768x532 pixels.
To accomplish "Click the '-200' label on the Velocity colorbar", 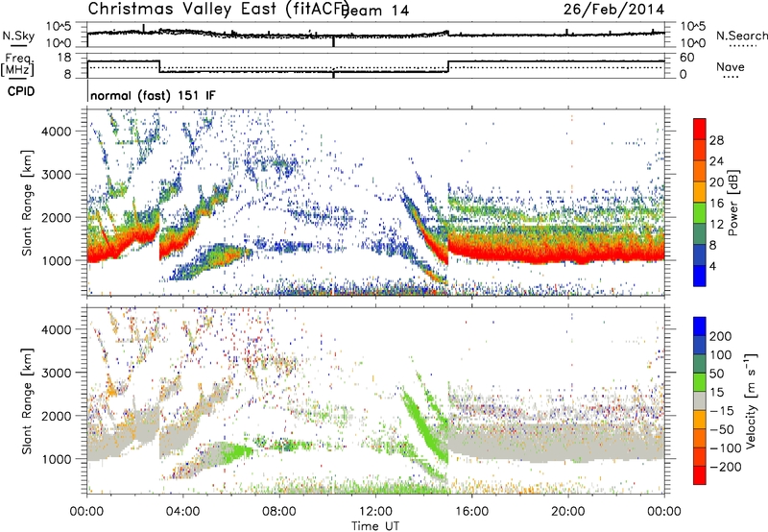I will point(726,467).
